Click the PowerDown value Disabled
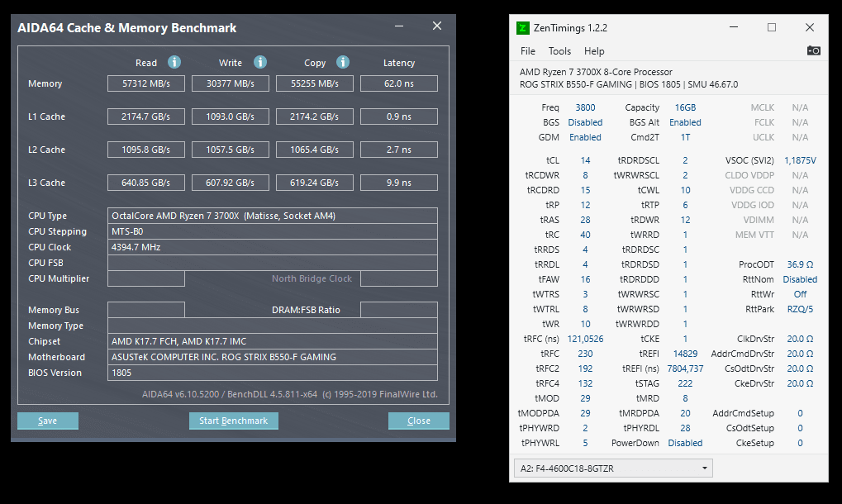 pos(685,444)
